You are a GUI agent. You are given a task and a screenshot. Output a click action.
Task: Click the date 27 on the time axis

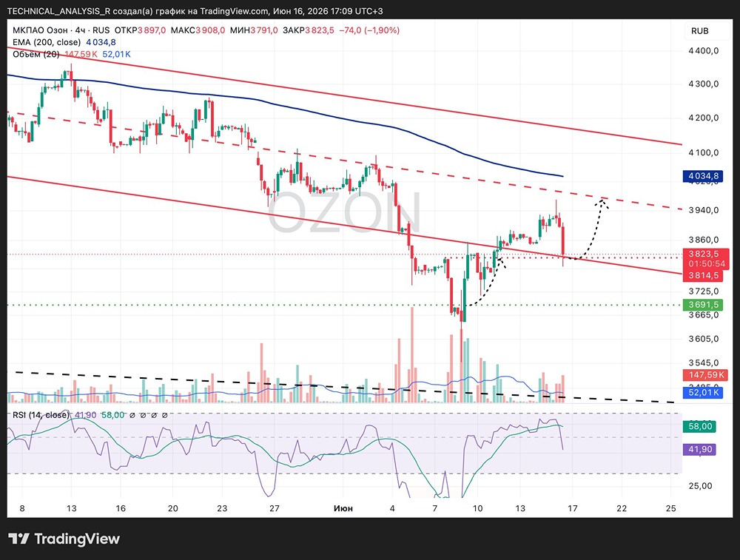(275, 508)
